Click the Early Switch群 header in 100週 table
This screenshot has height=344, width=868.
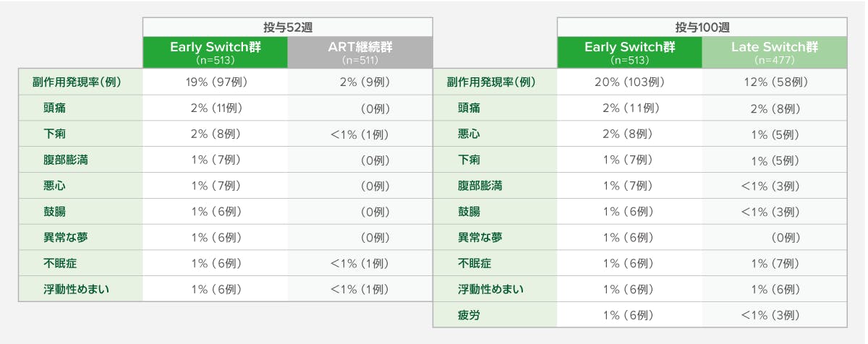pyautogui.click(x=629, y=53)
